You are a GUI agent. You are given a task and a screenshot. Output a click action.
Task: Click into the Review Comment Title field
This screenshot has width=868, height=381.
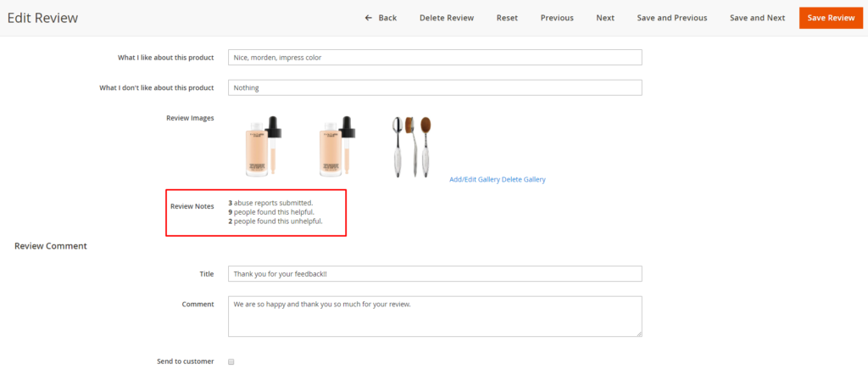pyautogui.click(x=434, y=274)
